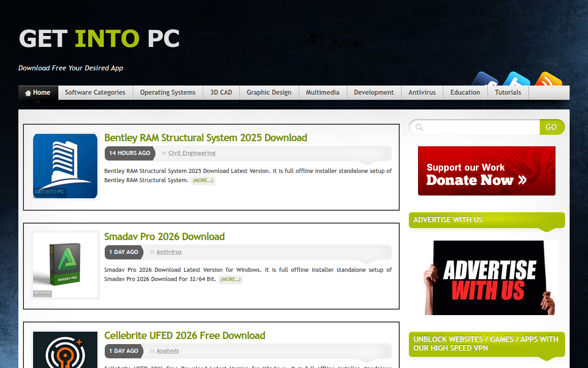
Task: Open the Advertise With Us image
Action: pyautogui.click(x=490, y=278)
